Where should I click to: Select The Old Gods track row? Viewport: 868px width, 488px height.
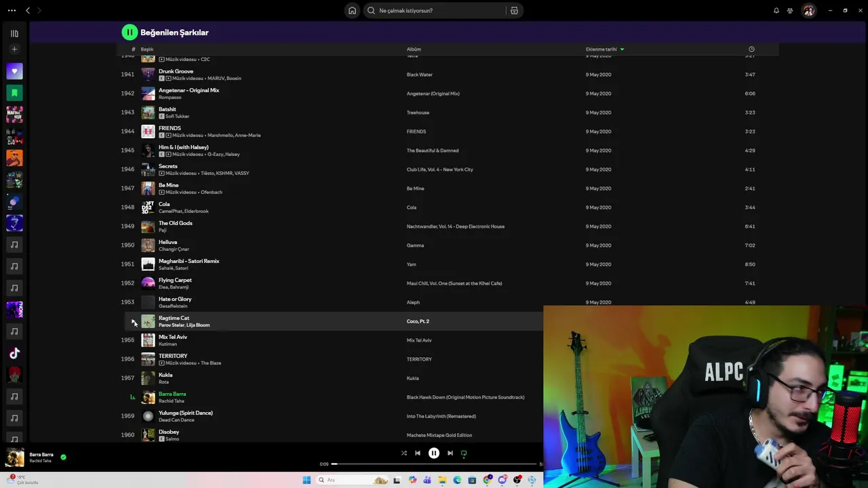(448, 226)
